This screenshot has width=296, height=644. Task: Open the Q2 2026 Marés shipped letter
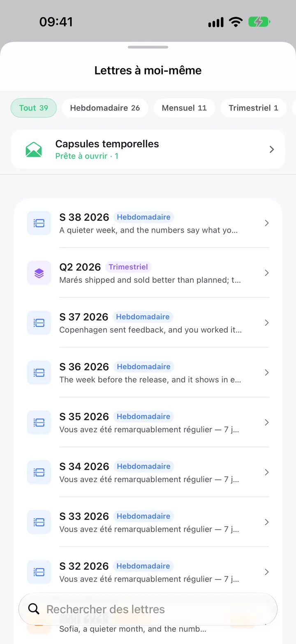148,273
